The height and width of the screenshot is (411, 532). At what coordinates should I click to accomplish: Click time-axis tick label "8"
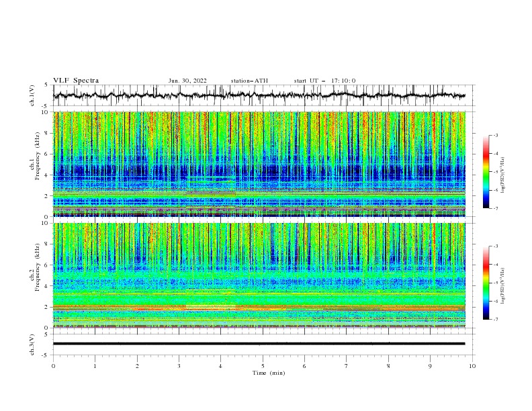(388, 366)
